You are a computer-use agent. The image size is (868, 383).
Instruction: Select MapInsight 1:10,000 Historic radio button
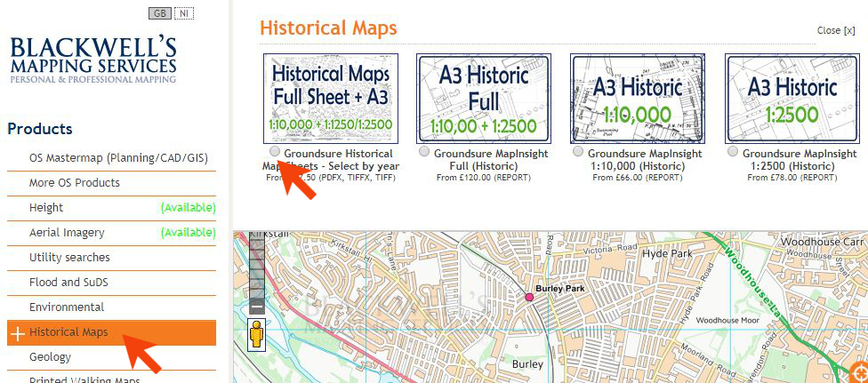pyautogui.click(x=578, y=152)
